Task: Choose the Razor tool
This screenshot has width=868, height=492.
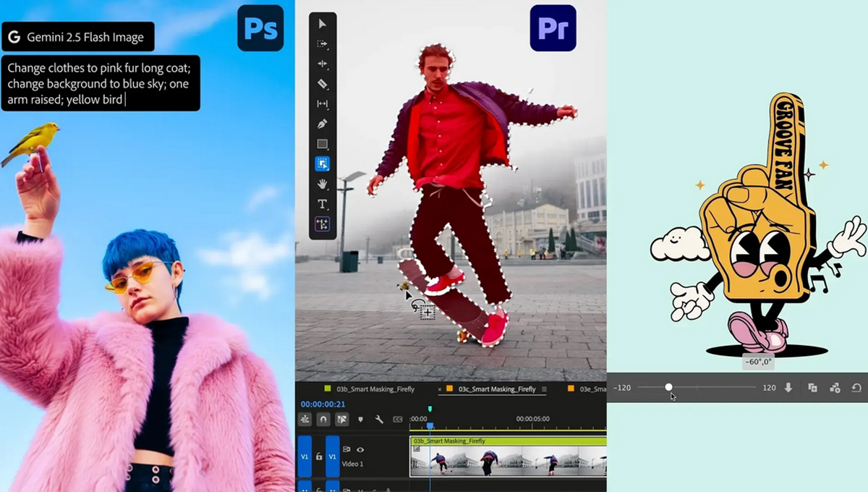Action: point(323,84)
